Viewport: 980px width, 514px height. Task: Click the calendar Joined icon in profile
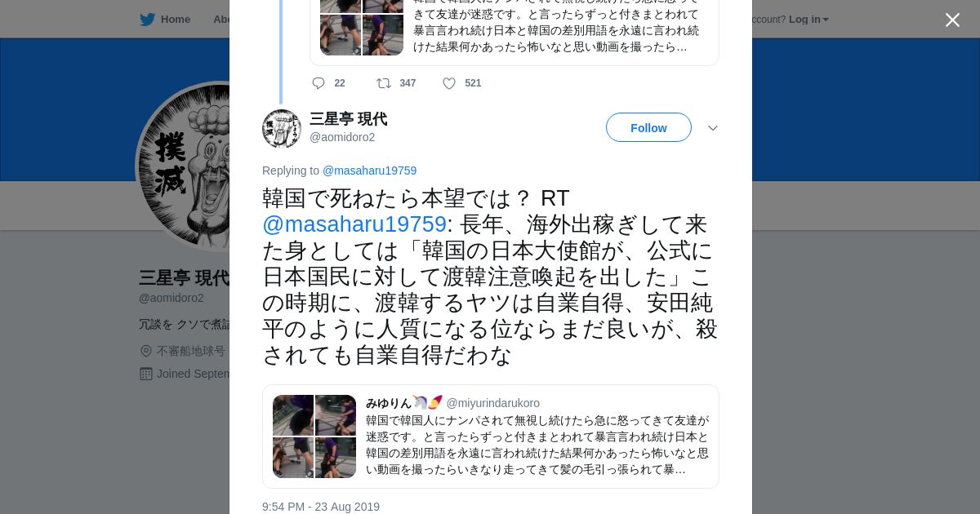146,374
